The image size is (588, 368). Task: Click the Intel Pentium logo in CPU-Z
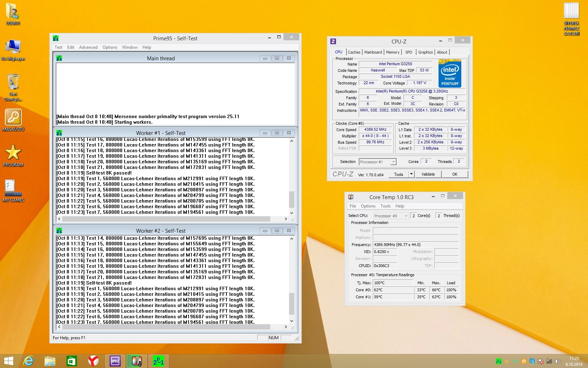[x=450, y=74]
